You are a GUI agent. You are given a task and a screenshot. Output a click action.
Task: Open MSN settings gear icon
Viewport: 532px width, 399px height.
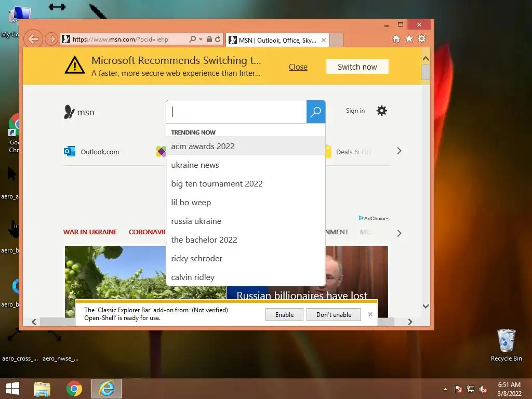(x=382, y=111)
